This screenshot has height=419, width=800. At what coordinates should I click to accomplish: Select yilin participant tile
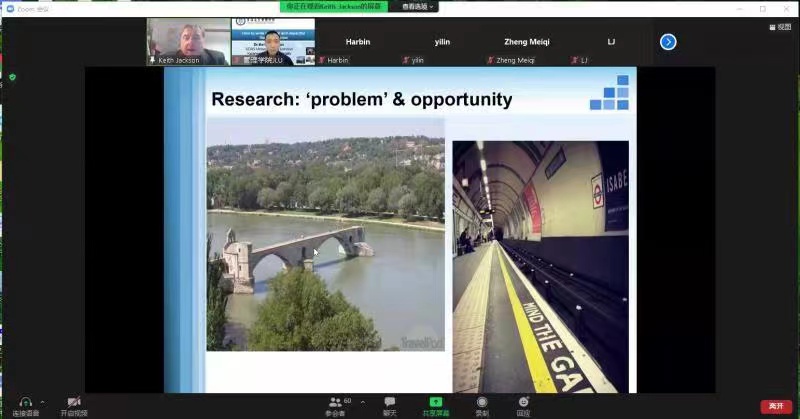coord(442,42)
